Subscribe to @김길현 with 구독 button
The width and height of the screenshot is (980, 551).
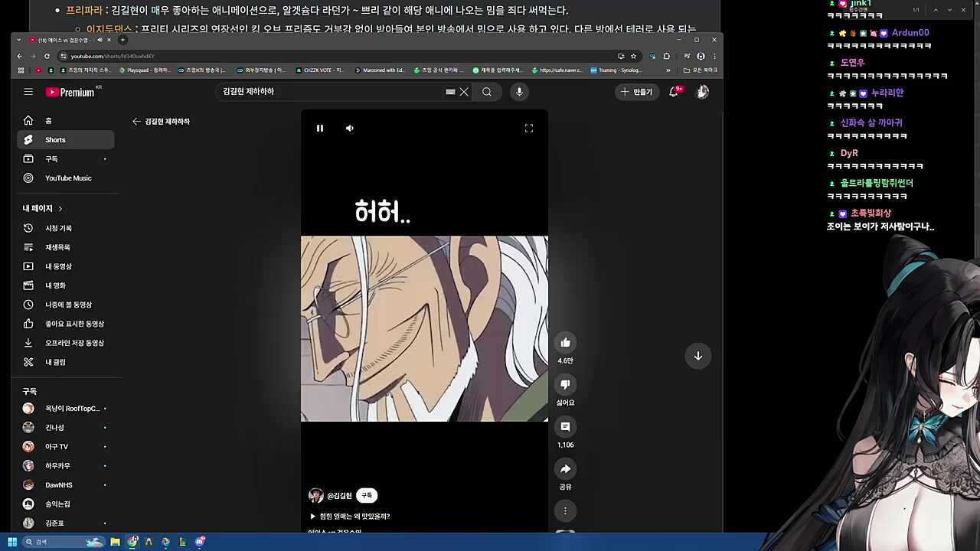[367, 496]
